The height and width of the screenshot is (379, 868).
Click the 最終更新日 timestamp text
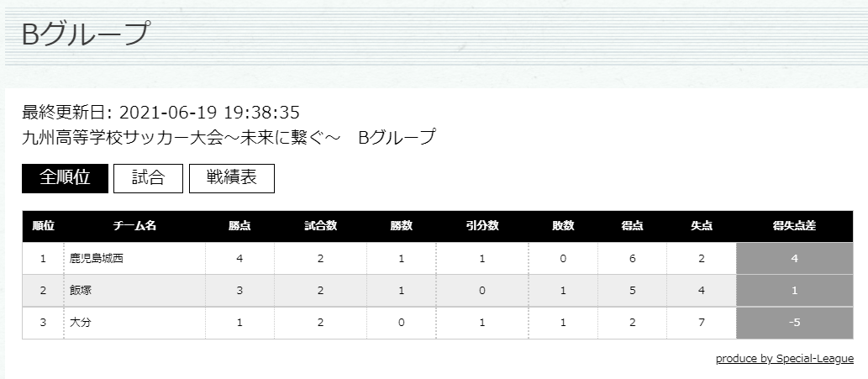160,113
